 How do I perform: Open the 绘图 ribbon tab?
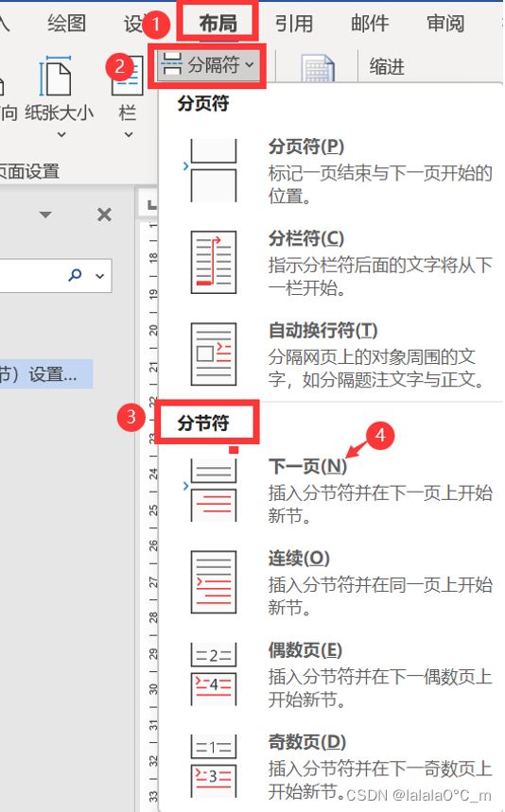(x=66, y=23)
